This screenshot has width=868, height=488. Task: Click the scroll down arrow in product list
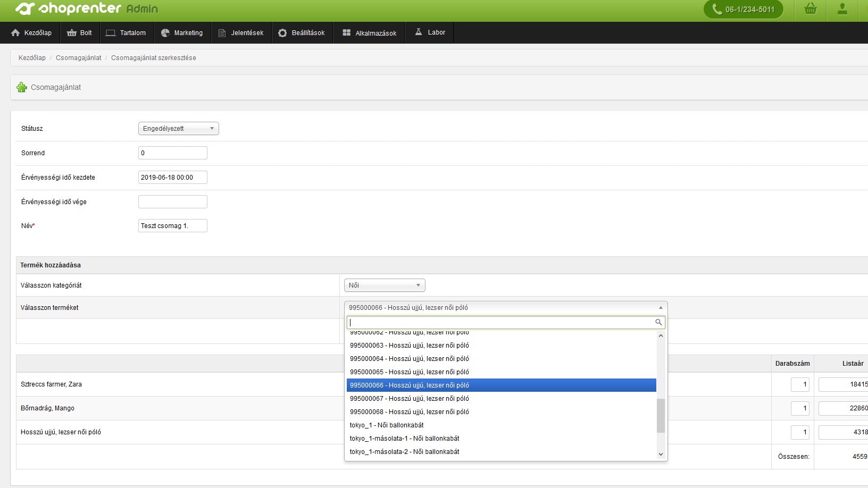tap(661, 454)
